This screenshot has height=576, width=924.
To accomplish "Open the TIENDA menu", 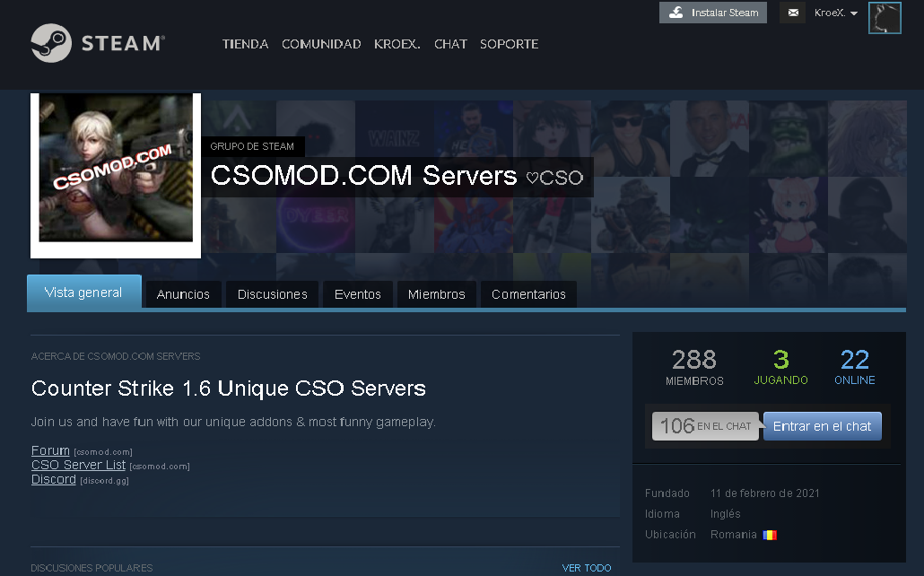I will click(x=245, y=44).
